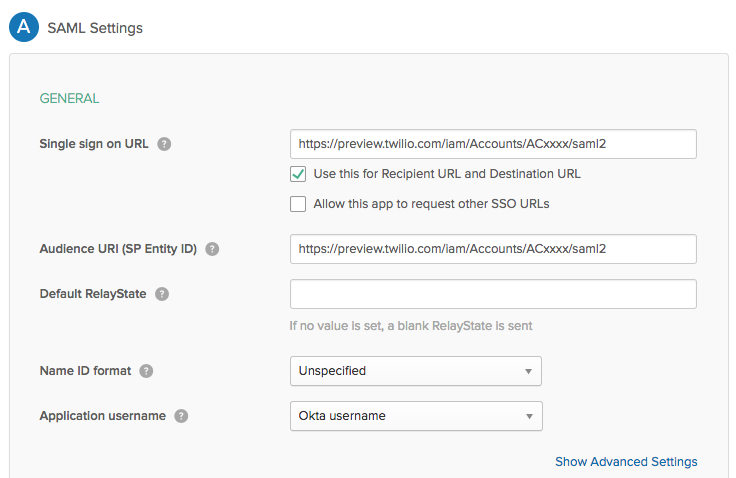
Task: Open help icon for Single sign on URL
Action: point(164,144)
